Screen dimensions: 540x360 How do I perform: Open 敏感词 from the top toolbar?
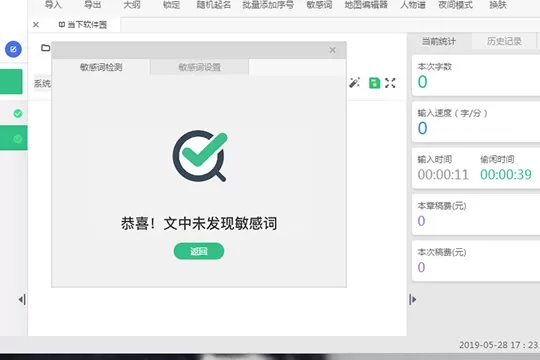(x=319, y=5)
